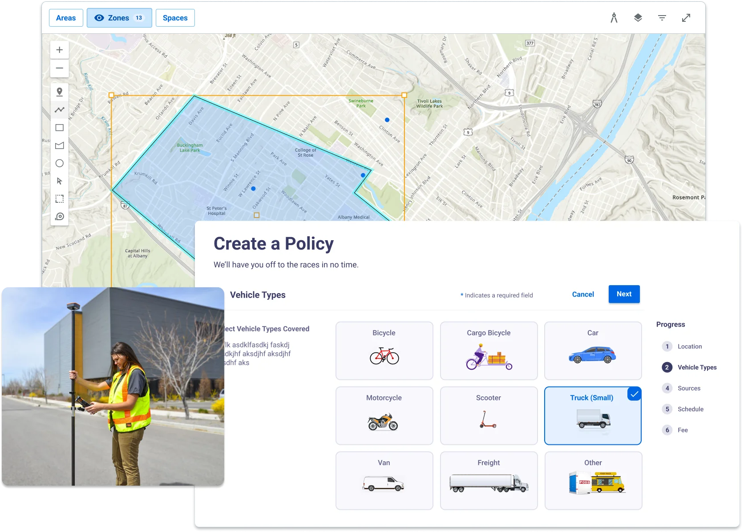
Task: Select the location pin marker tool
Action: (x=59, y=92)
